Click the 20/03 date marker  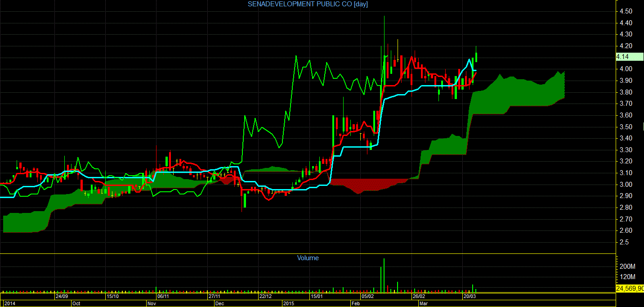point(470,297)
